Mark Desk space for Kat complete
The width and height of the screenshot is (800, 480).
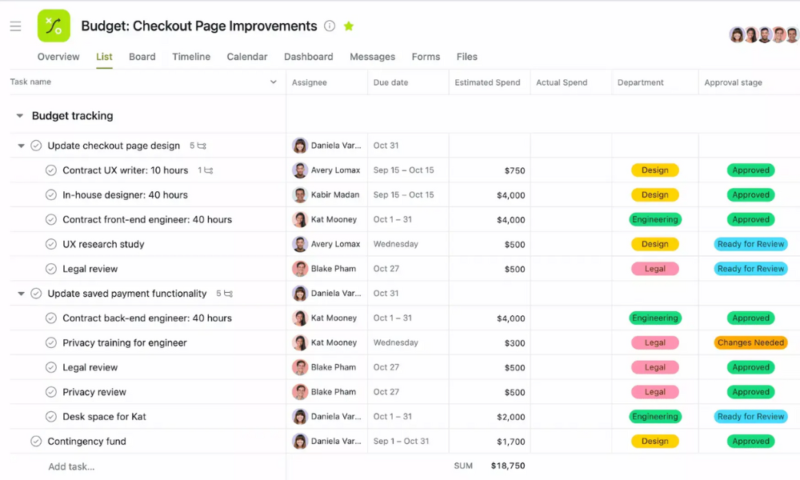point(51,417)
